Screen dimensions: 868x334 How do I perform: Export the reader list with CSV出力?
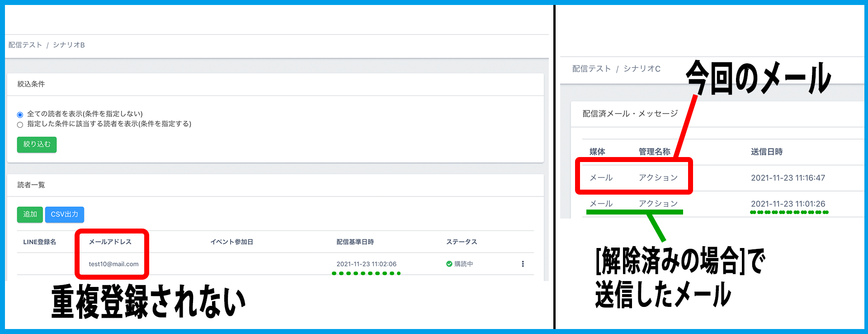64,215
